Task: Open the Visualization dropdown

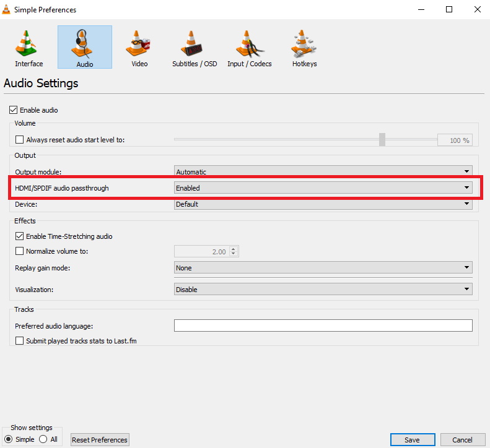Action: 323,289
